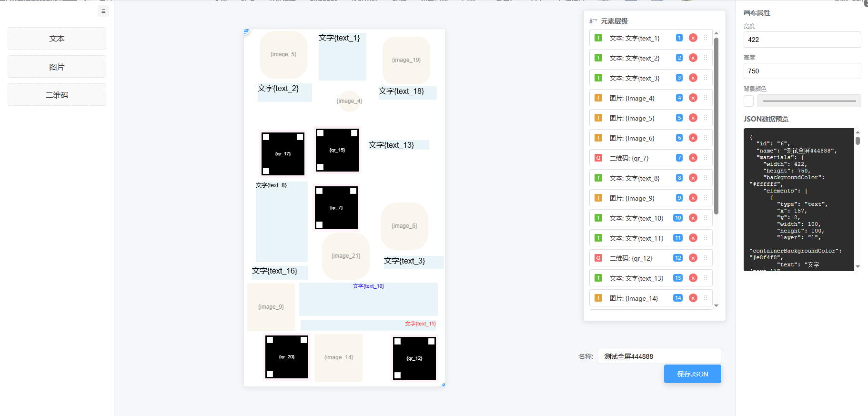Select 文字{text_18} text on canvas

[x=408, y=93]
